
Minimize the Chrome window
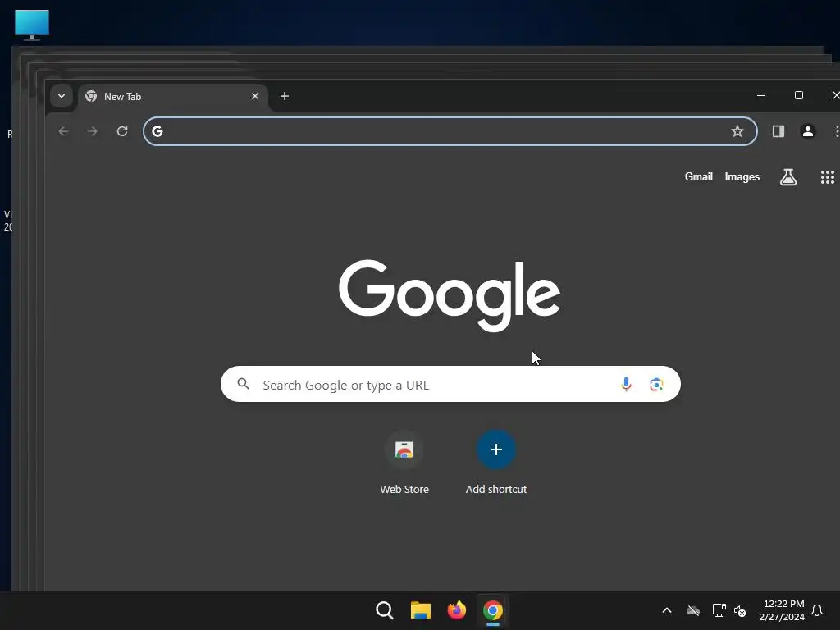point(760,95)
